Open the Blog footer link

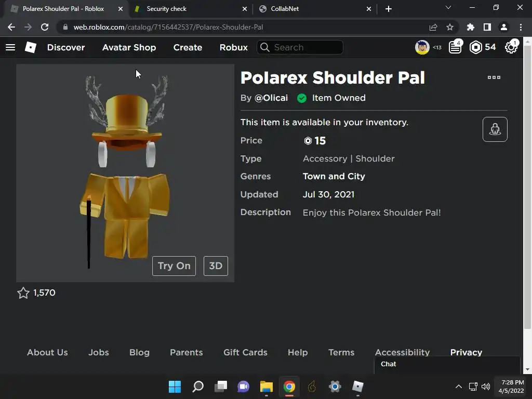(139, 353)
